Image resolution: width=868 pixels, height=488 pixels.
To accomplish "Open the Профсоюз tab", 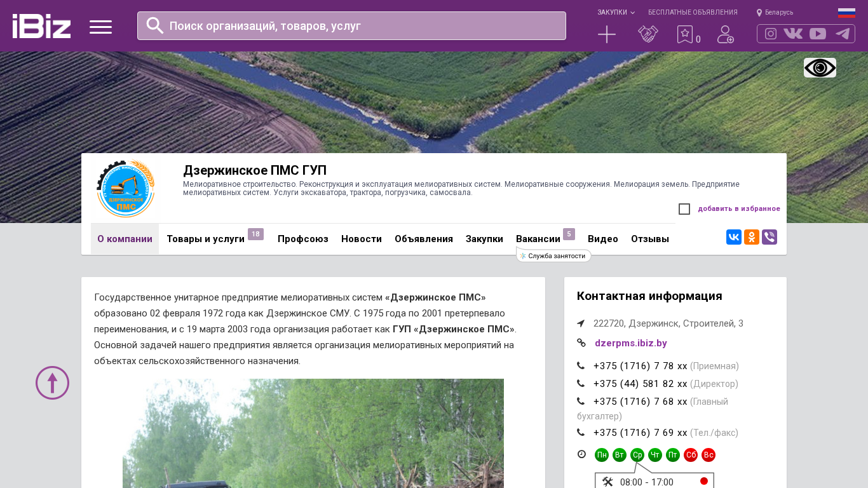I will [x=303, y=239].
